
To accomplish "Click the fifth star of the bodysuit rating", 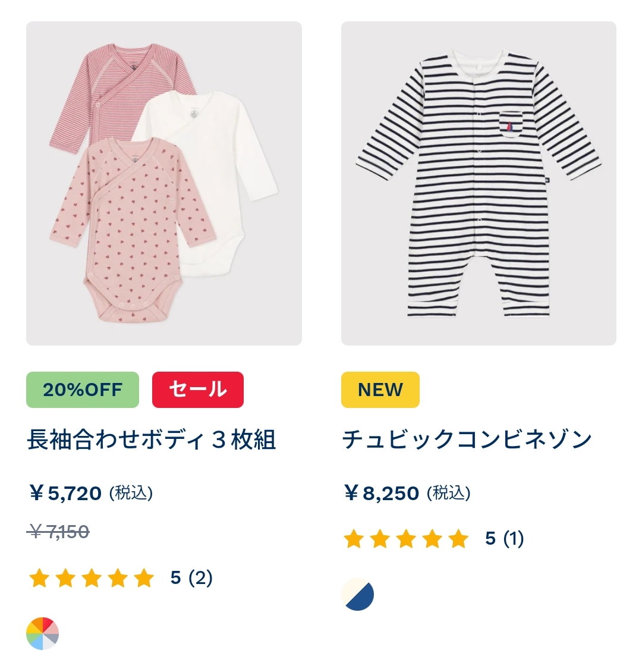I will click(x=143, y=577).
